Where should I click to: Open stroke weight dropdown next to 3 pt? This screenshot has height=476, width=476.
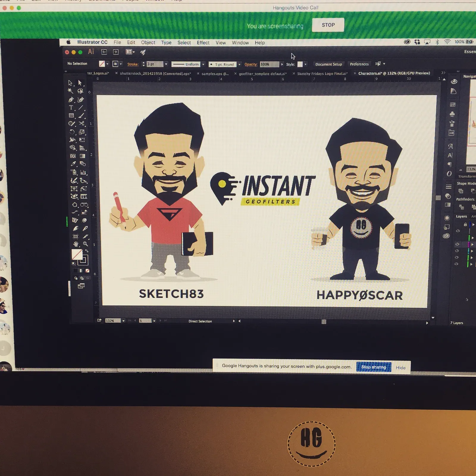(x=166, y=64)
